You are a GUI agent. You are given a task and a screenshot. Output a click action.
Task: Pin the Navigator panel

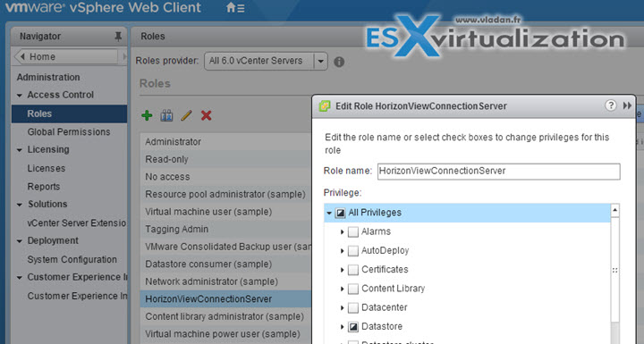[118, 37]
